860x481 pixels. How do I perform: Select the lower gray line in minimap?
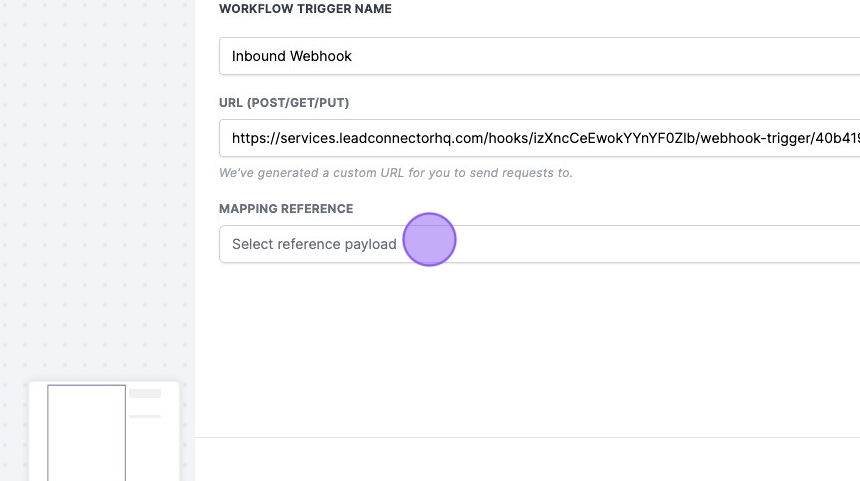click(145, 416)
